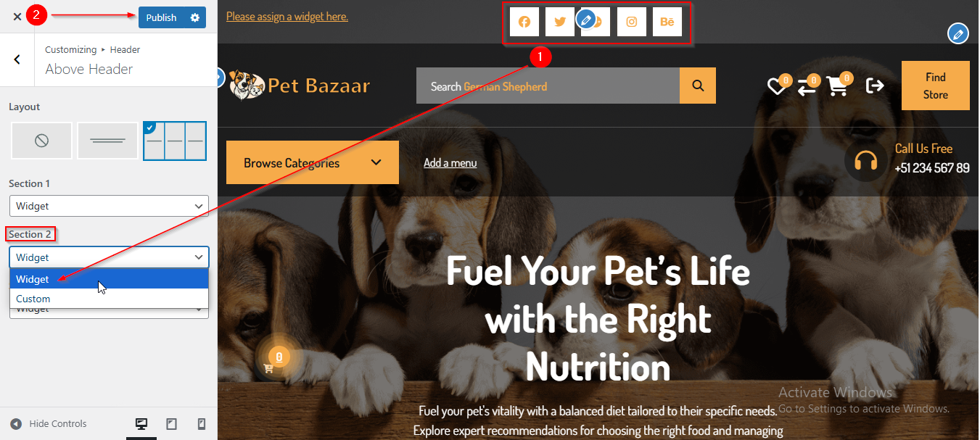This screenshot has height=440, width=980.
Task: Click the Add a menu link
Action: pos(450,163)
